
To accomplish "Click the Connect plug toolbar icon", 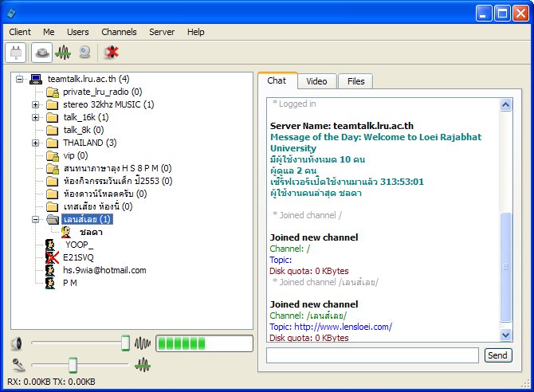I will 16,53.
